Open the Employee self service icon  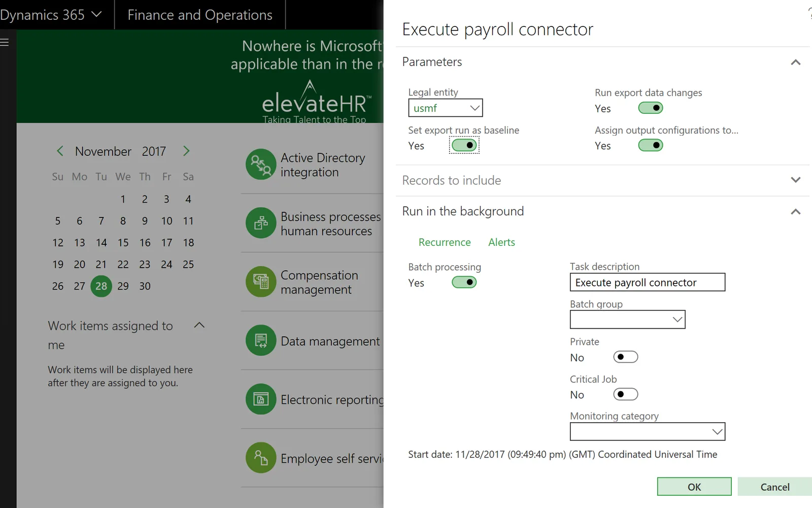pyautogui.click(x=261, y=458)
